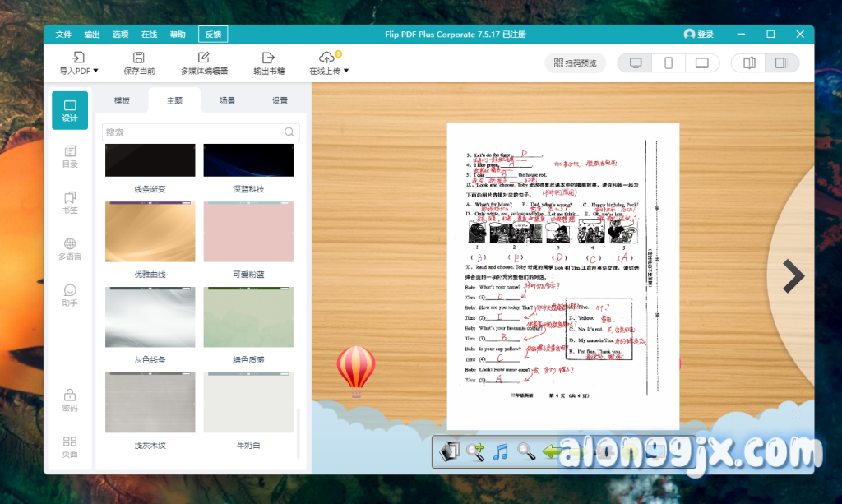The image size is (842, 504).
Task: Open the 目录 (Table of Contents) panel
Action: click(70, 156)
